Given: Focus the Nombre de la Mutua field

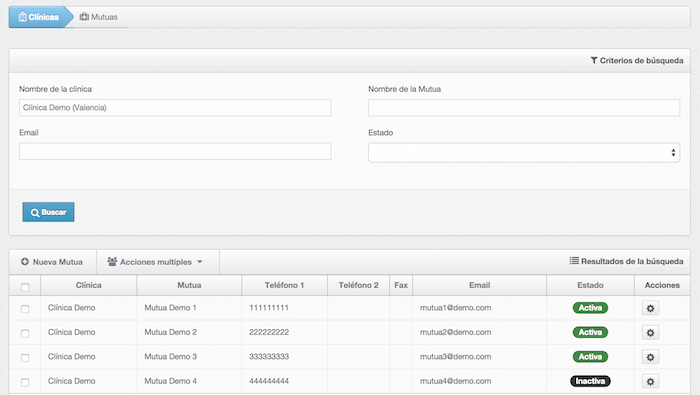Looking at the screenshot, I should click(x=524, y=108).
